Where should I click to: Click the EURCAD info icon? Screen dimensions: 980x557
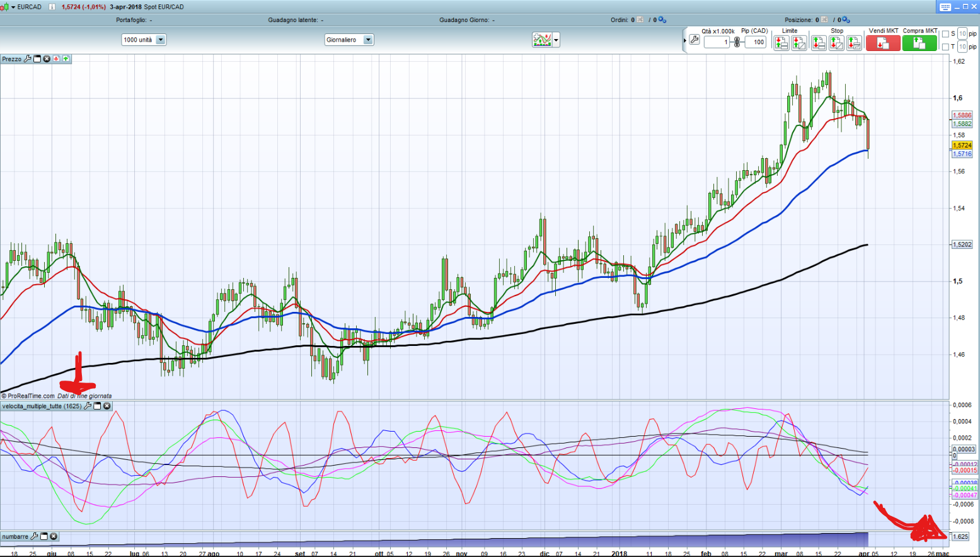(x=52, y=7)
